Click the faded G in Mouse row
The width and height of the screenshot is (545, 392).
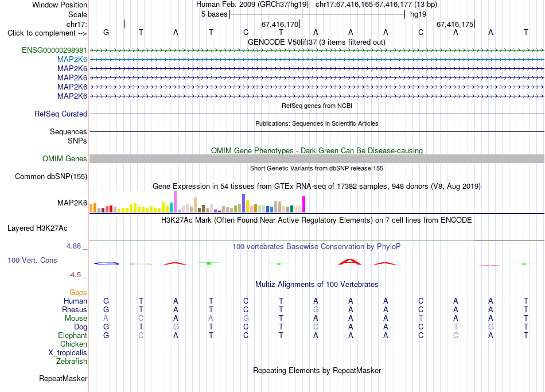pyautogui.click(x=246, y=319)
